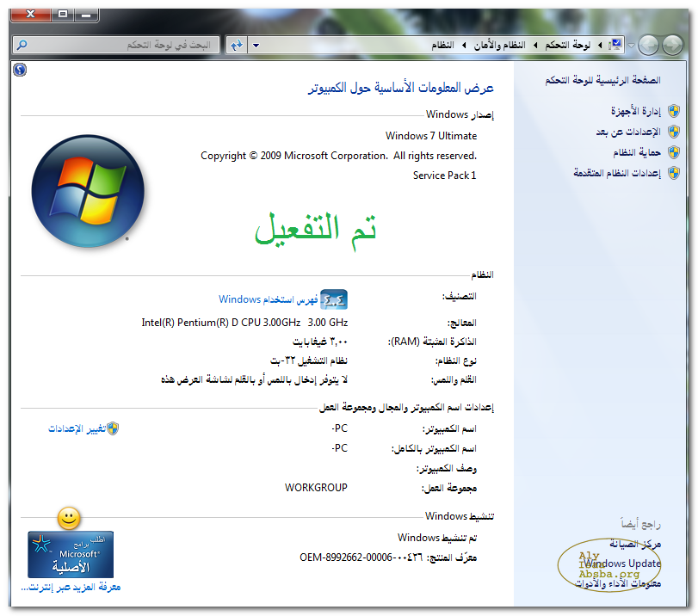The width and height of the screenshot is (698, 616).
Task: Open recent pages dropdown beside the Back button
Action: (x=632, y=44)
